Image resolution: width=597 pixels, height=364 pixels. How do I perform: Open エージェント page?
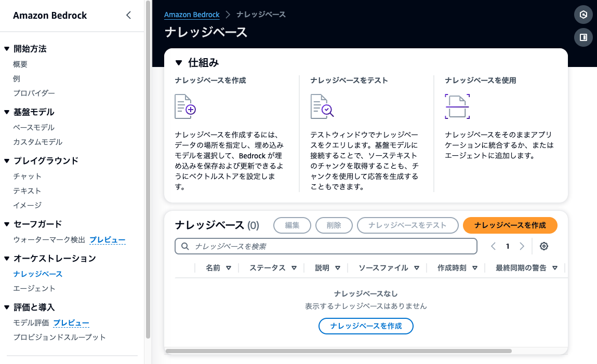(x=34, y=288)
